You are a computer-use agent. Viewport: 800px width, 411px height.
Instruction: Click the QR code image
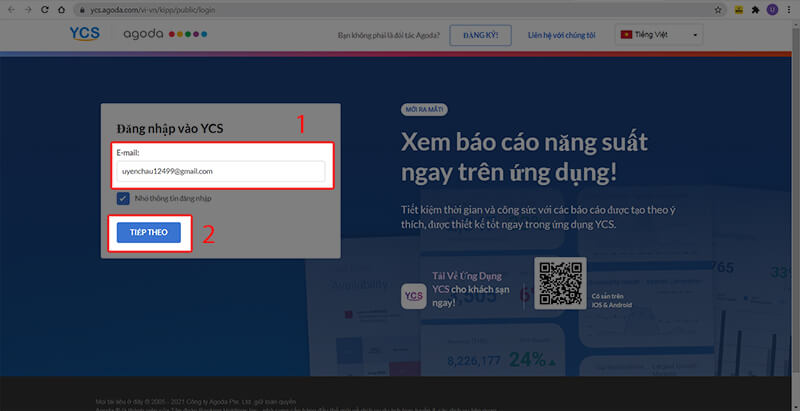click(x=559, y=283)
